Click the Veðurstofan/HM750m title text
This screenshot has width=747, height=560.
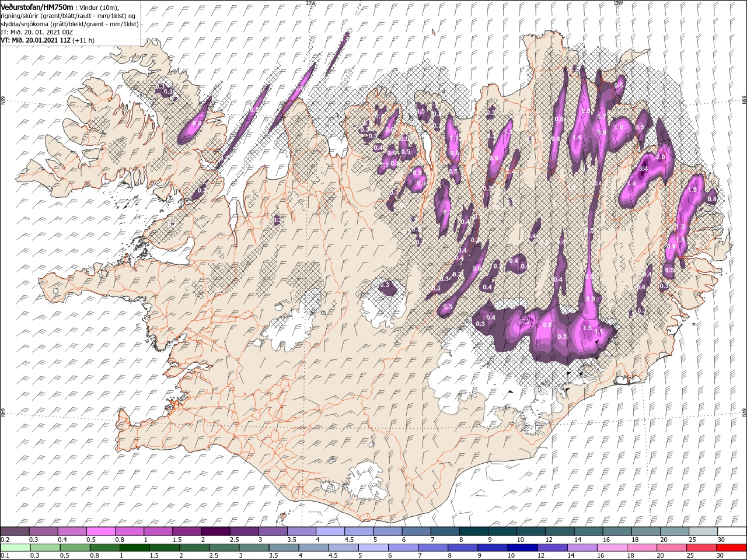coord(37,6)
